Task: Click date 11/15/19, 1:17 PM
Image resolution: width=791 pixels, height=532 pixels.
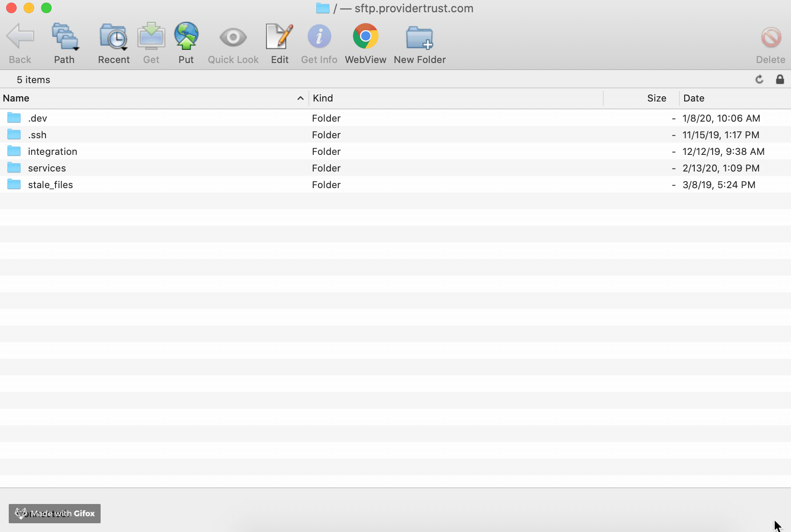Action: pos(721,135)
